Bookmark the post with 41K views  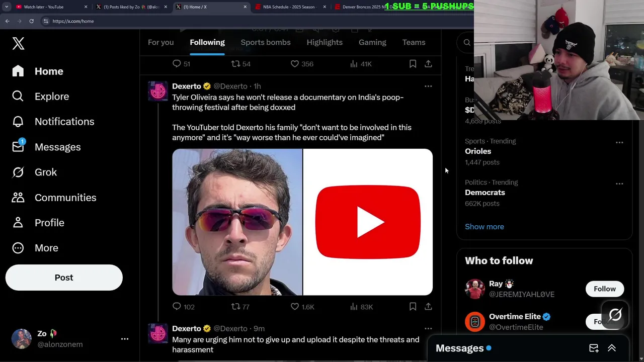pyautogui.click(x=413, y=64)
